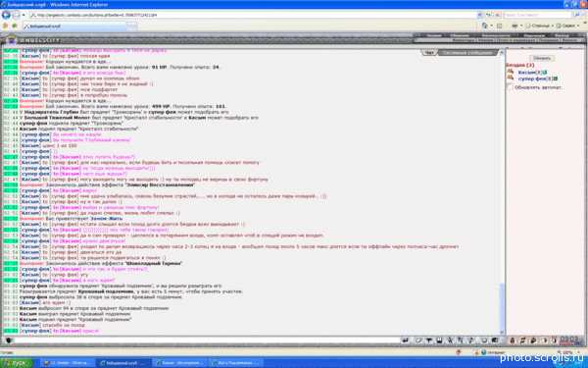
Task: Open the Анкета submenu item
Action: coord(569,40)
